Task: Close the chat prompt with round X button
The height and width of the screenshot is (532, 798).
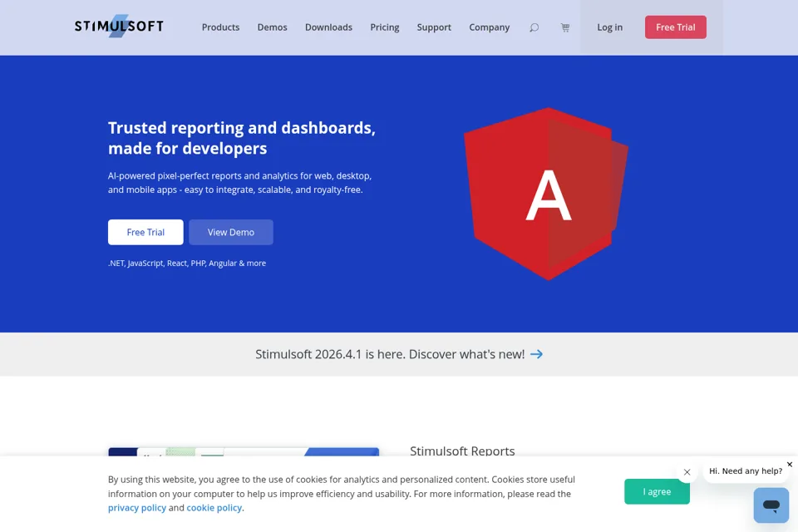Action: (687, 472)
